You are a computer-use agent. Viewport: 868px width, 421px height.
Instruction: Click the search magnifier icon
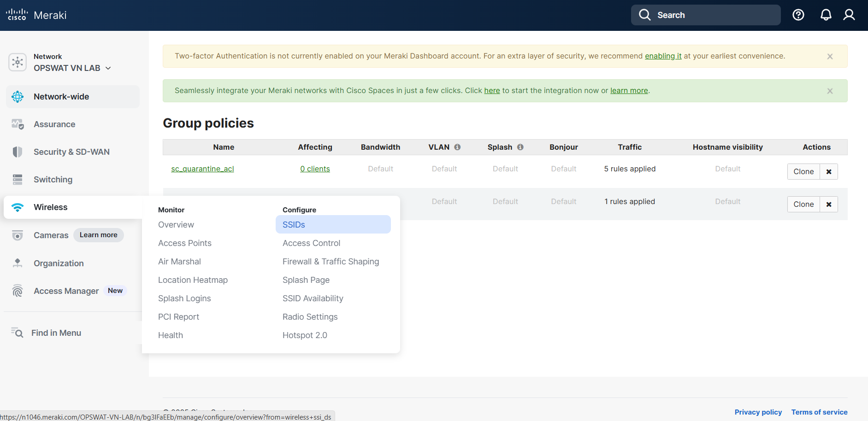coord(645,15)
